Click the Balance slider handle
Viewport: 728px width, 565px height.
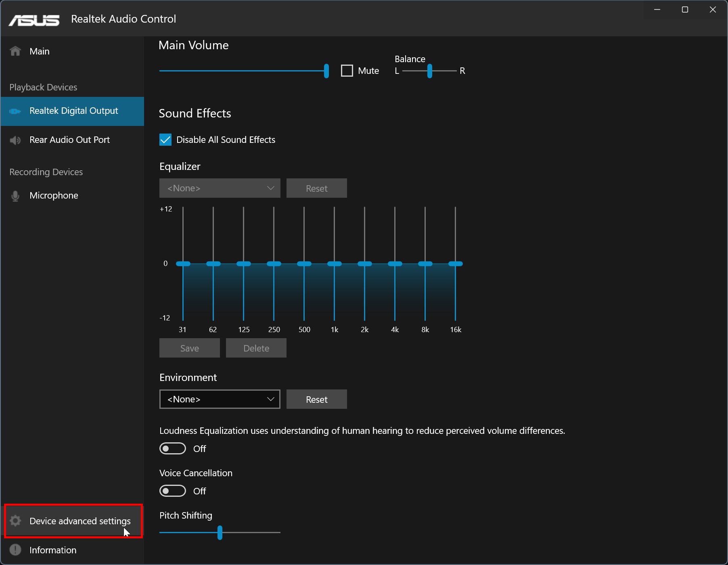click(430, 71)
